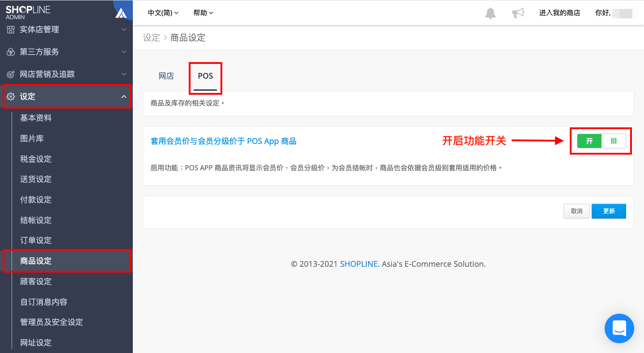Click the SHOPLINE Admin logo

28,12
